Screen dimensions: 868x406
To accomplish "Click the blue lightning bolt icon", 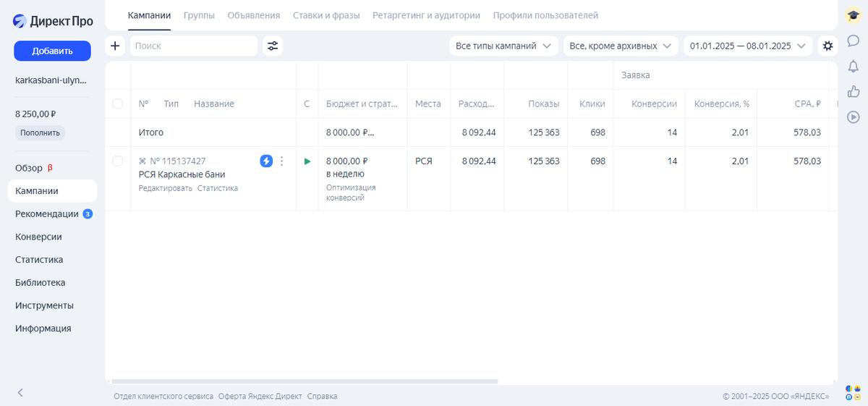I will point(266,161).
